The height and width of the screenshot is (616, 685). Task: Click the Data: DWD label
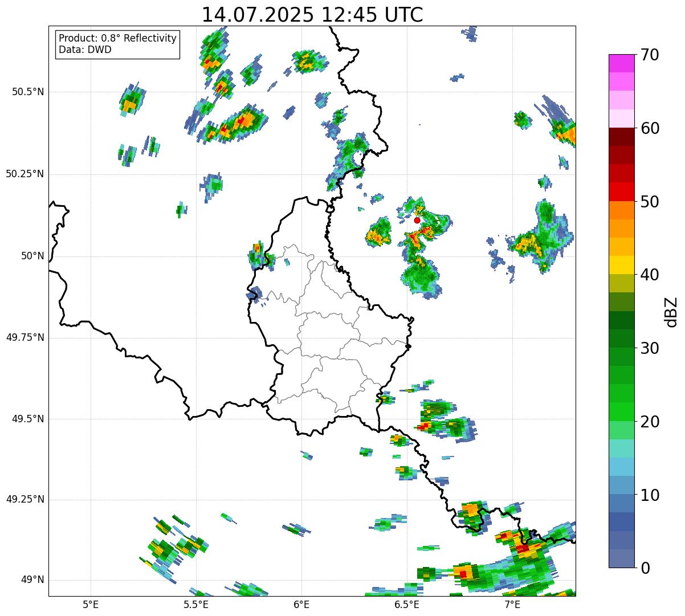(x=85, y=50)
